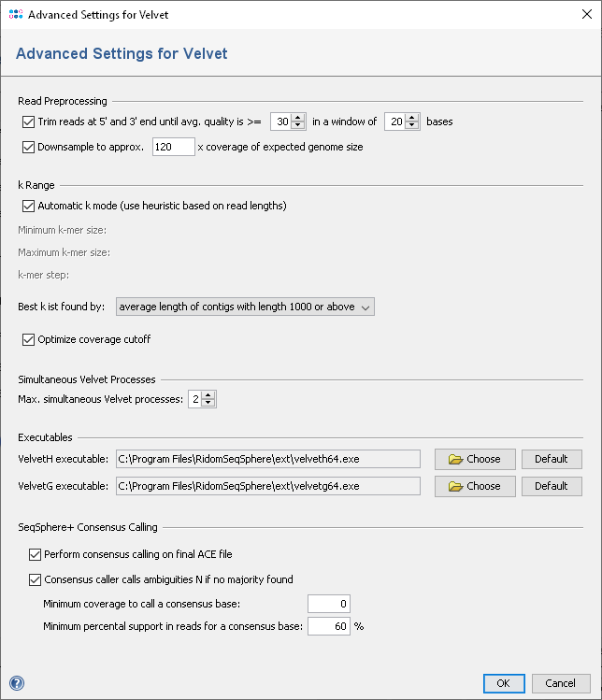
Task: Decrease max simultaneous Velvet processes
Action: pyautogui.click(x=208, y=404)
